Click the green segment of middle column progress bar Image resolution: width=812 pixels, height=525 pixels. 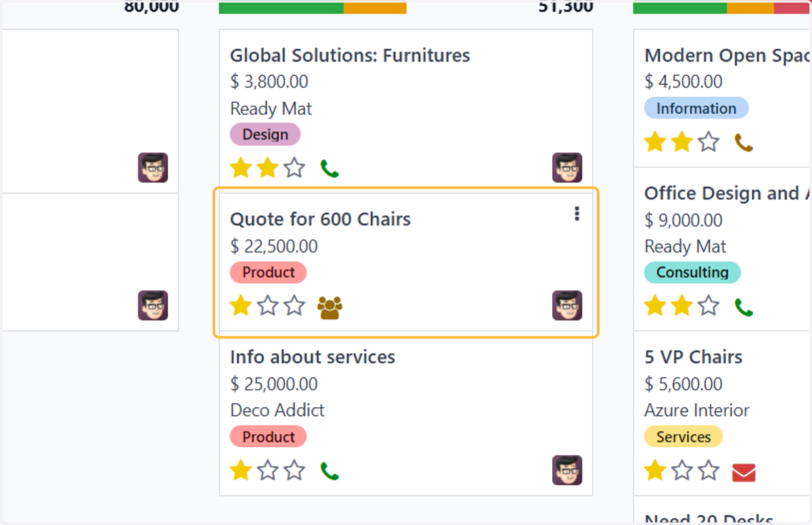pyautogui.click(x=281, y=7)
